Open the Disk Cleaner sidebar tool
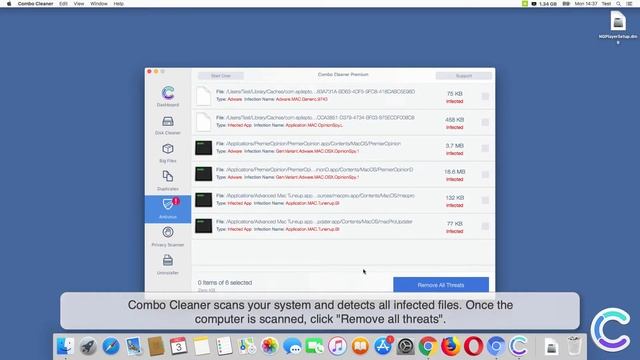This screenshot has height=360, width=640. pyautogui.click(x=168, y=124)
